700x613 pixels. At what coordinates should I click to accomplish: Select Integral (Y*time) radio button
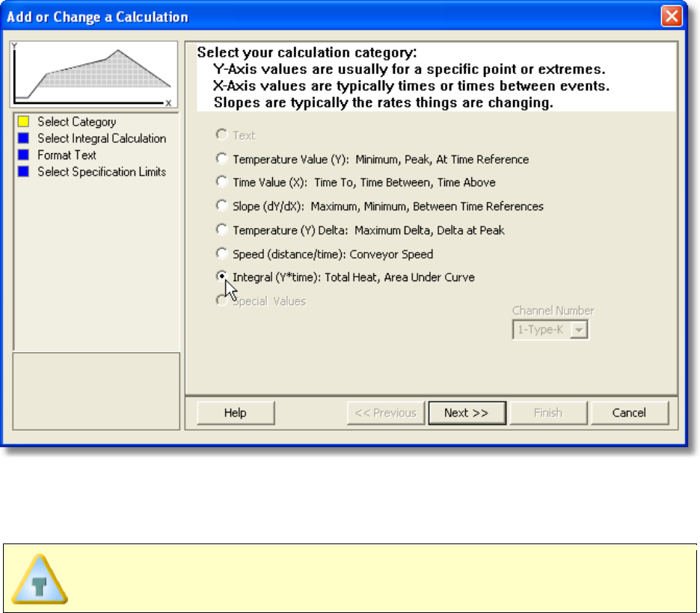point(221,277)
